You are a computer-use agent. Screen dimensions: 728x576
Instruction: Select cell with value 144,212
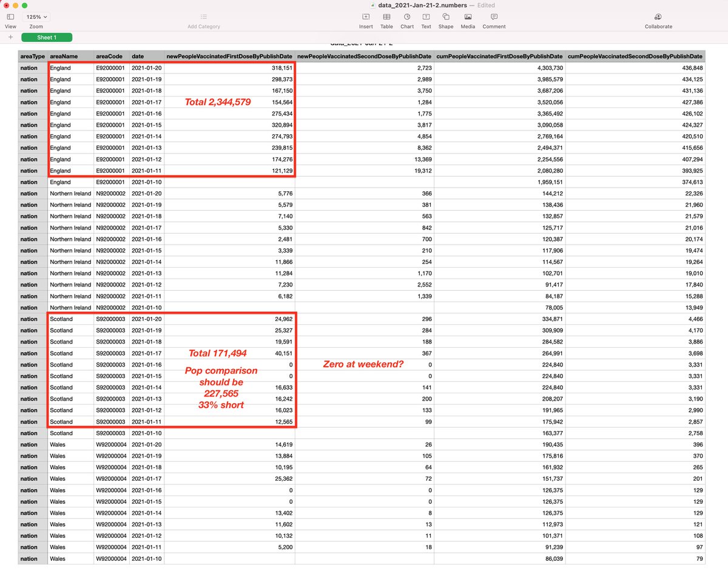pos(500,194)
